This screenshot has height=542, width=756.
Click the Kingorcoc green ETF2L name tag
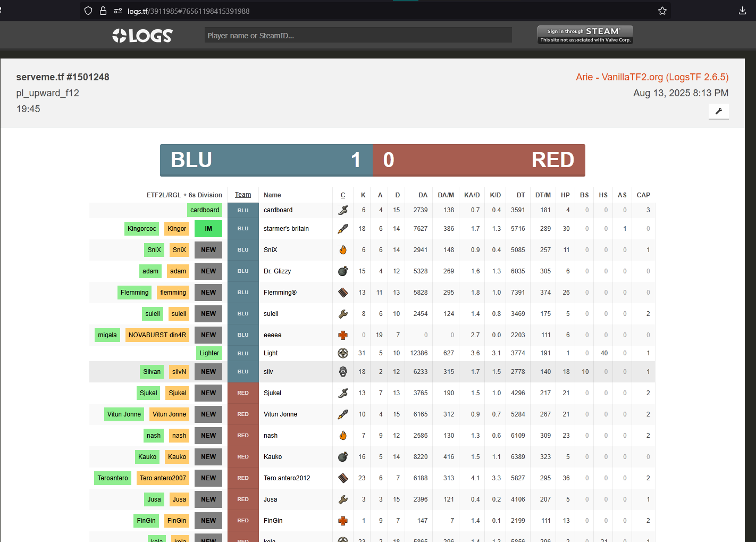(x=142, y=229)
